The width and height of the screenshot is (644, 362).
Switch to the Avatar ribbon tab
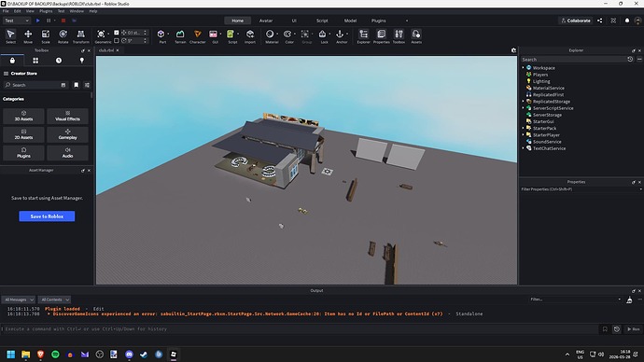pyautogui.click(x=266, y=21)
